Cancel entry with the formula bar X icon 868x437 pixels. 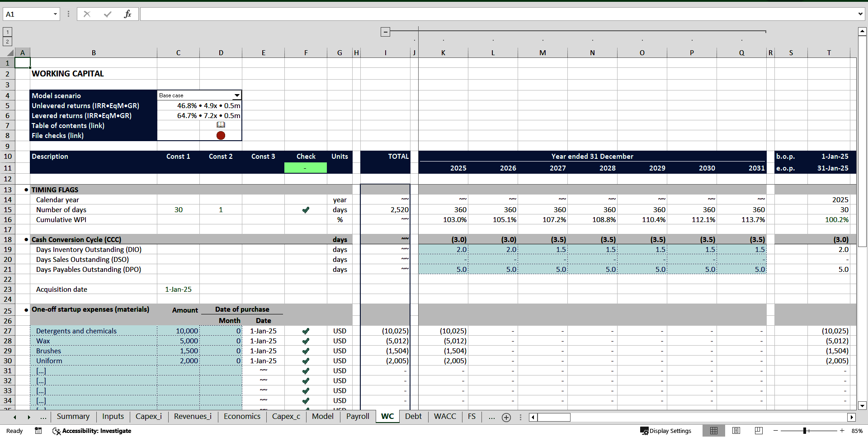tap(87, 14)
